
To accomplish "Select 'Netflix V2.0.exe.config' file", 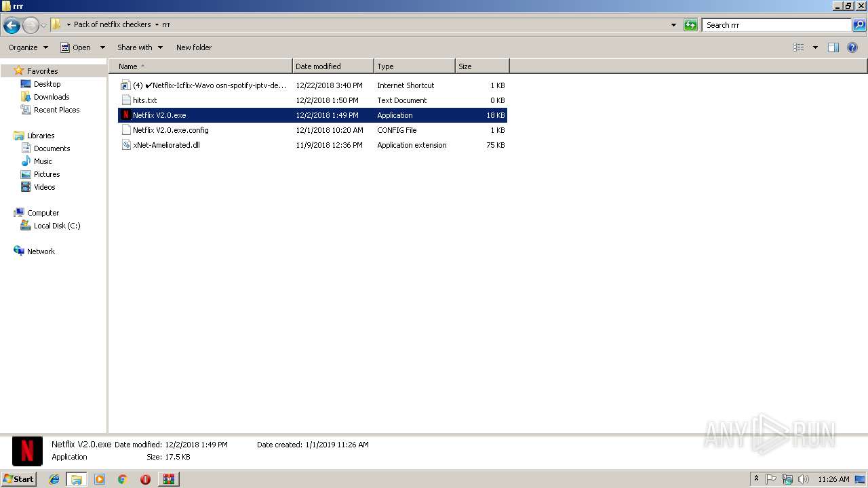I will (313, 130).
